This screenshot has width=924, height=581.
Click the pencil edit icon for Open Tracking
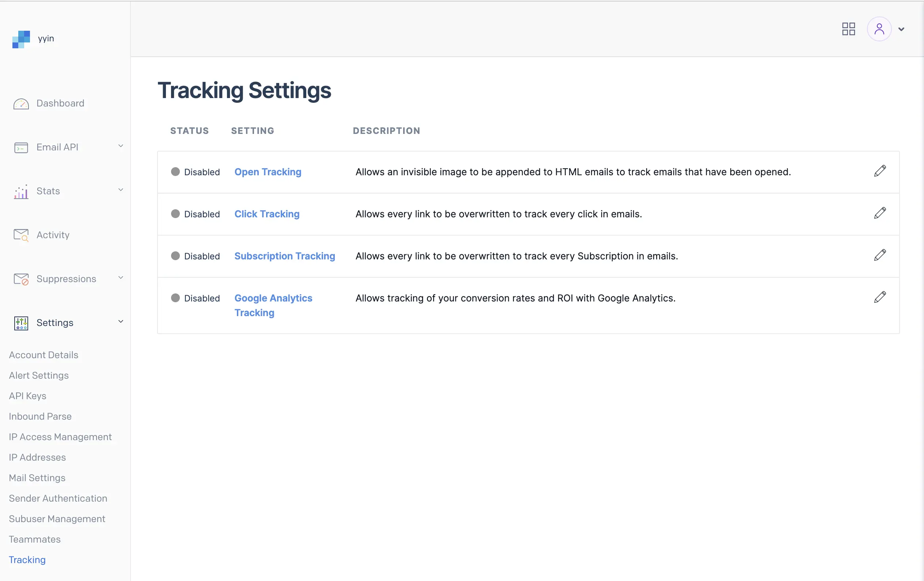pyautogui.click(x=880, y=171)
